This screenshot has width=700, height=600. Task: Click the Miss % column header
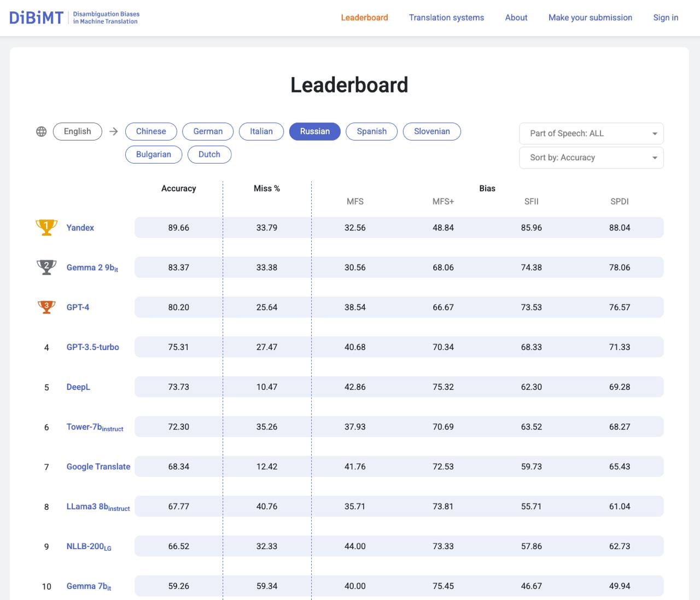(267, 188)
